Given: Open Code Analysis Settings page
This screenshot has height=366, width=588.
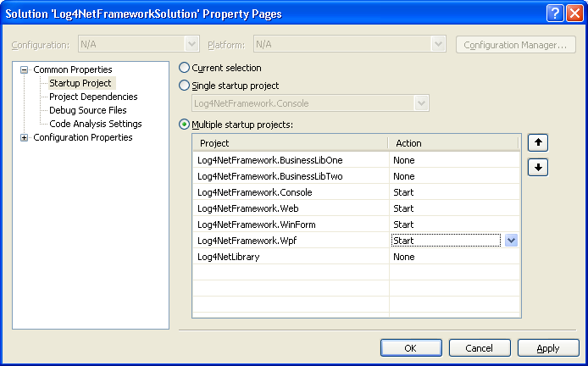Looking at the screenshot, I should click(96, 124).
